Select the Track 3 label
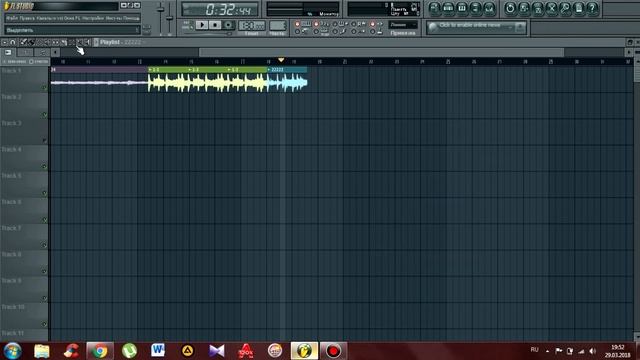640x360 pixels. [11, 123]
